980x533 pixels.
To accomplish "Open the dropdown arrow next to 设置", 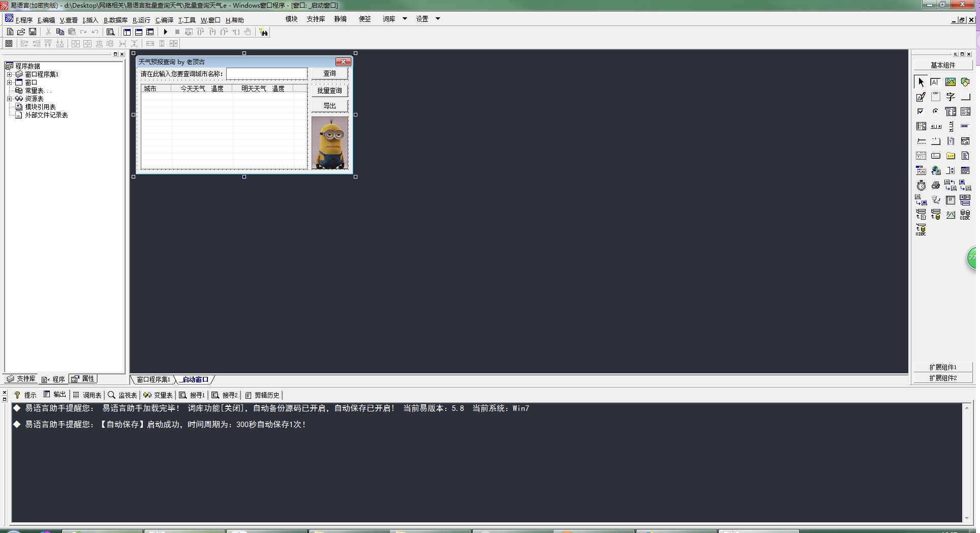I will pos(438,19).
